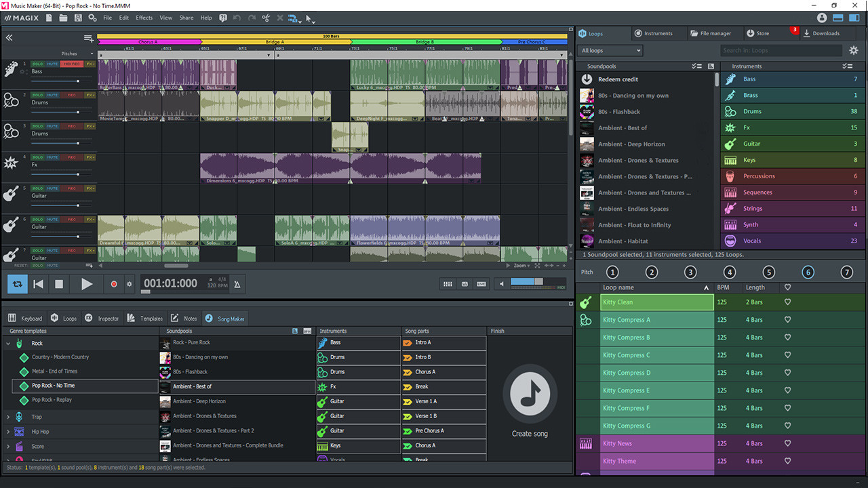Solo the Bass track
This screenshot has height=488, width=868.
click(38, 64)
